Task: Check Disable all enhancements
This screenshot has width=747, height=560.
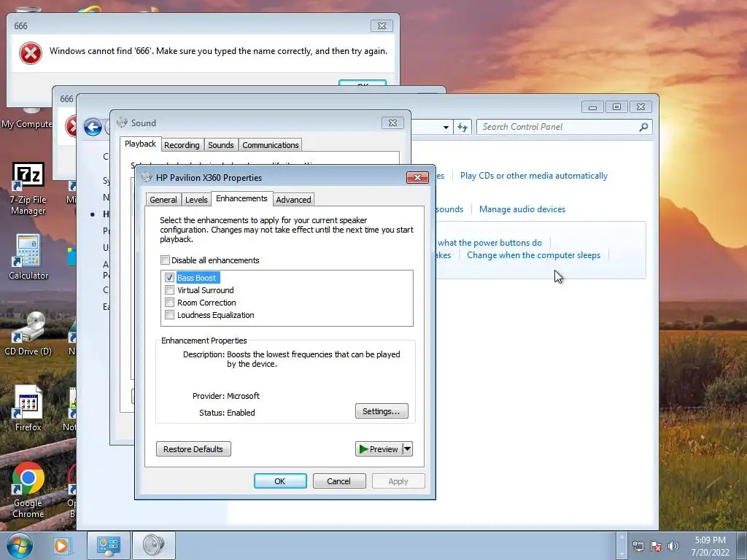Action: (166, 260)
